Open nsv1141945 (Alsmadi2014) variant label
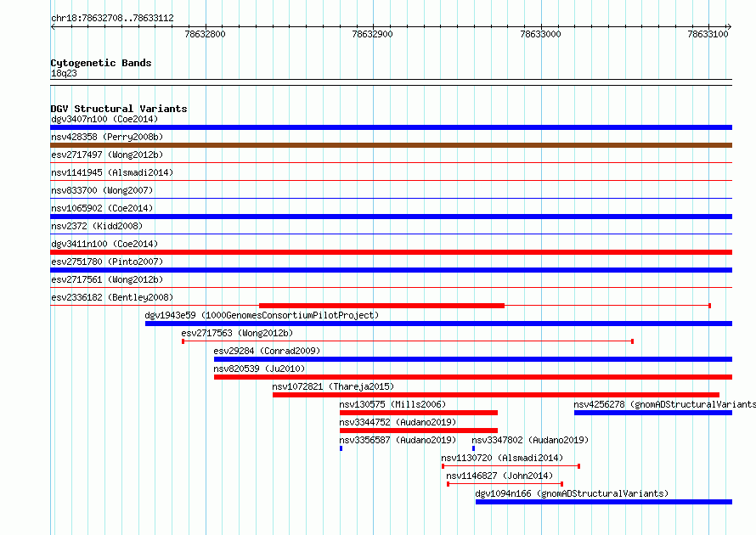The height and width of the screenshot is (535, 756). click(x=112, y=172)
